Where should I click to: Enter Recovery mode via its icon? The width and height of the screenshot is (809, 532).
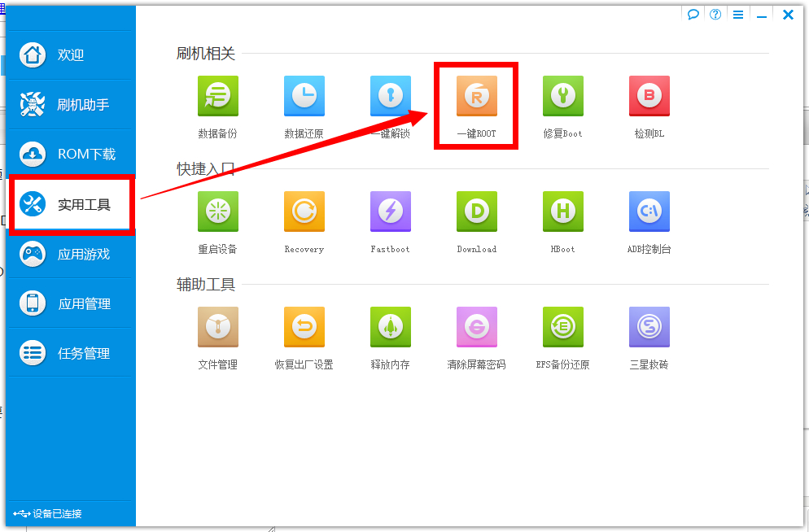pos(304,211)
